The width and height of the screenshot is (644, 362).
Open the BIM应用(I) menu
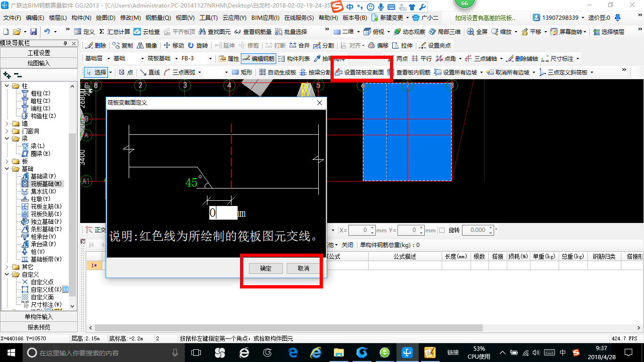[265, 18]
